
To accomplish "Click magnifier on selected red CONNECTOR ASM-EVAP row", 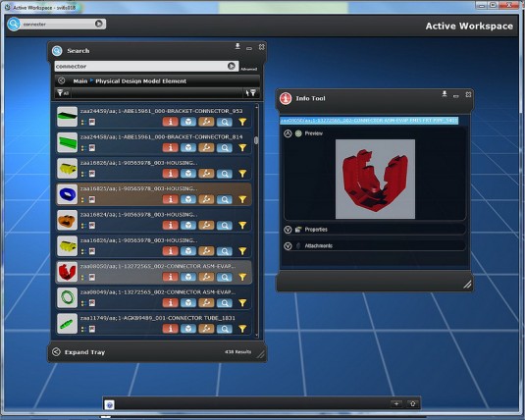I will point(225,277).
